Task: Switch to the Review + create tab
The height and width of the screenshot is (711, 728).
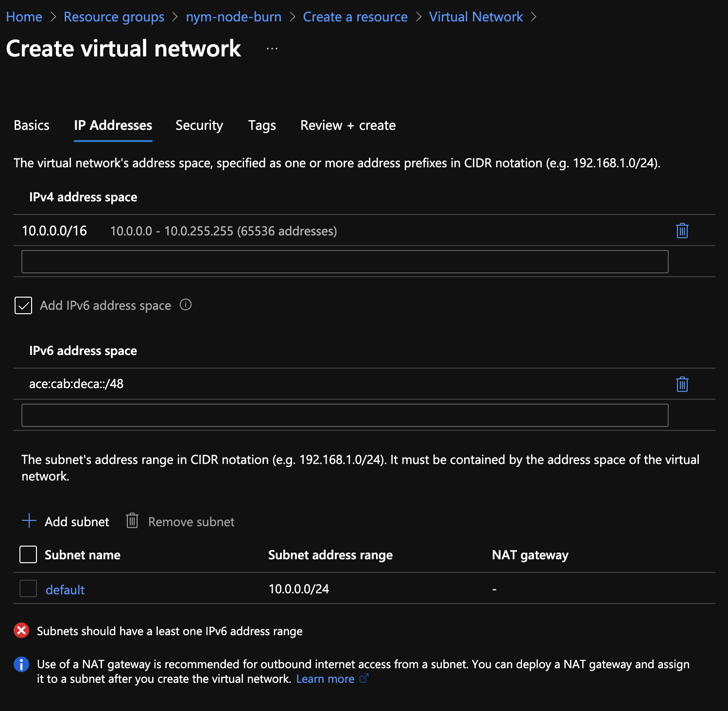Action: pyautogui.click(x=347, y=125)
